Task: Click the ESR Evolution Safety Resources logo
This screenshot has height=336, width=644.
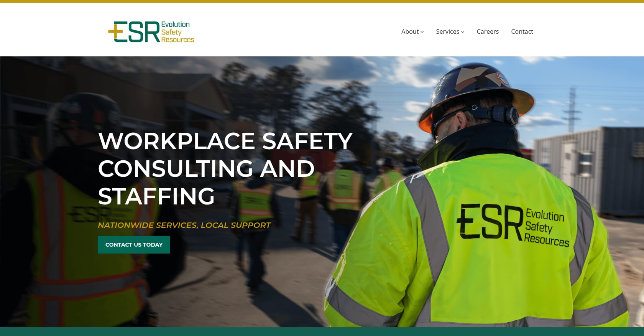Action: (x=151, y=31)
